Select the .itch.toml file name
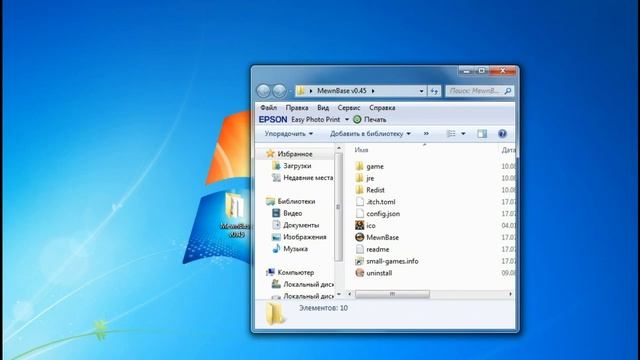Viewport: 640px width, 360px height. pos(381,202)
